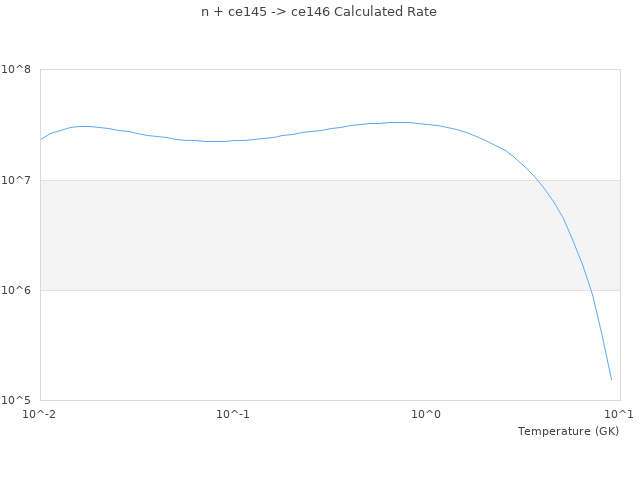Select the 10^7 y-axis tick label
Screen dimensions: 640x480
17,180
